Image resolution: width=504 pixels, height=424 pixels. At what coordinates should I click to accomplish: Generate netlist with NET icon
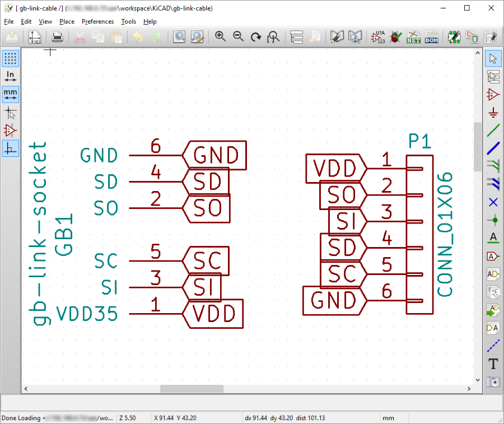413,37
